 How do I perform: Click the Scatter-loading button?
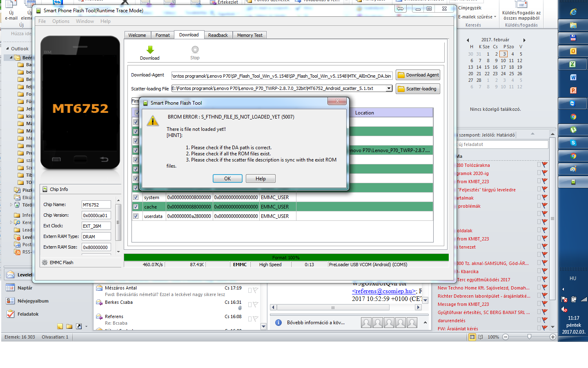[418, 89]
